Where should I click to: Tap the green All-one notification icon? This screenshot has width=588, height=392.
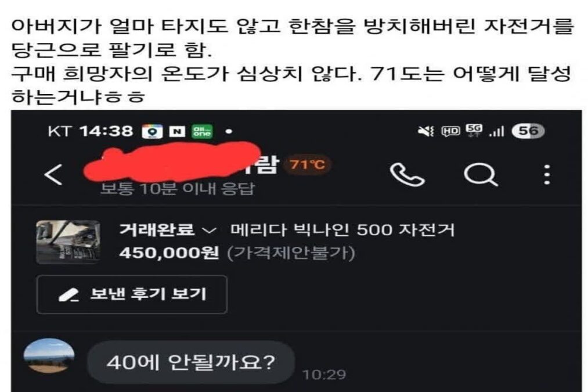203,132
